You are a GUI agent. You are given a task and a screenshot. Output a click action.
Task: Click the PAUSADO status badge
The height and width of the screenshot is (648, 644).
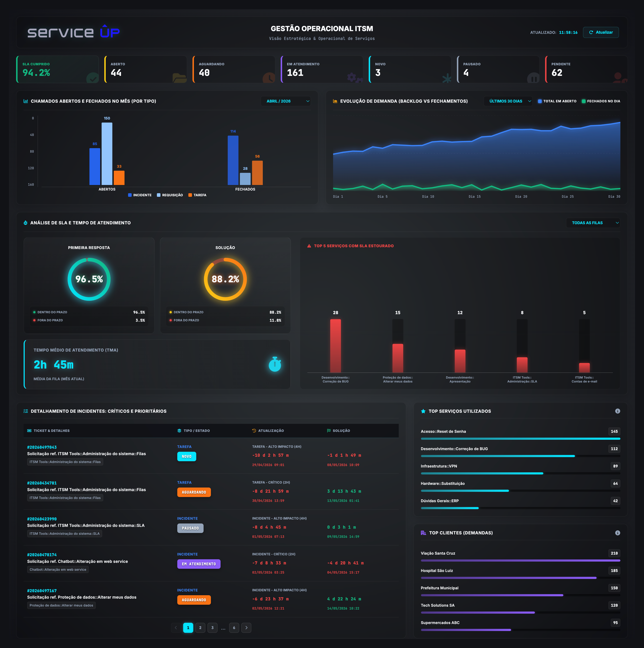coord(190,529)
